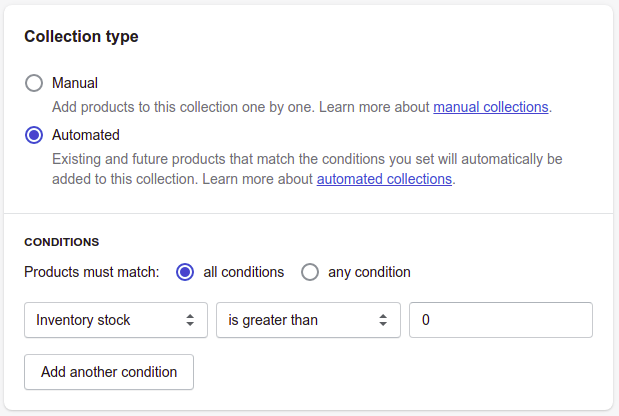
Task: Focus the condition value field showing 0
Action: (501, 320)
